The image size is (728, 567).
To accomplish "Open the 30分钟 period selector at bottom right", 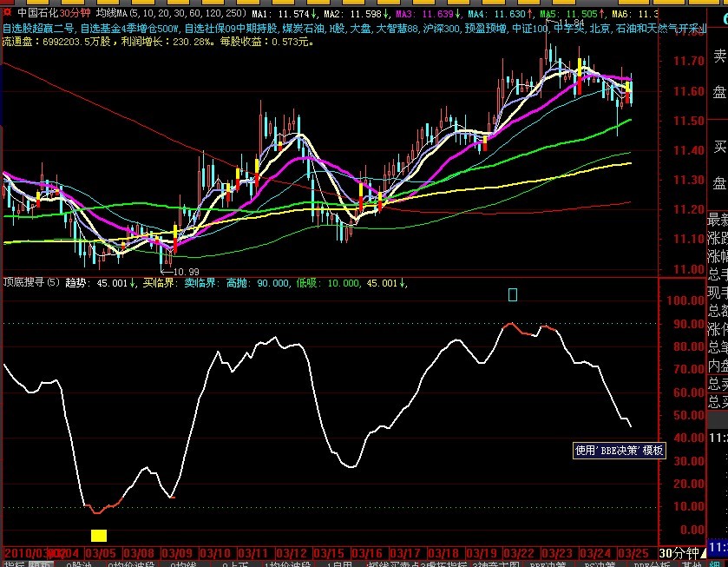I will [x=679, y=552].
